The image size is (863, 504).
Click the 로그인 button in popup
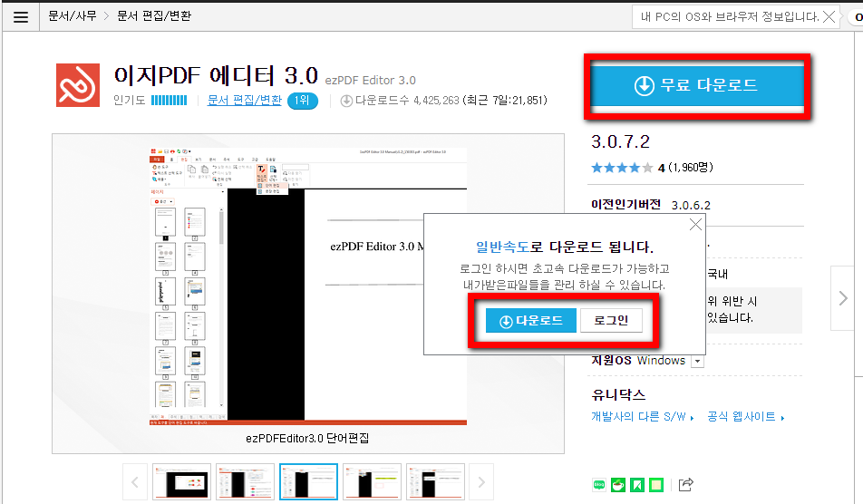611,321
